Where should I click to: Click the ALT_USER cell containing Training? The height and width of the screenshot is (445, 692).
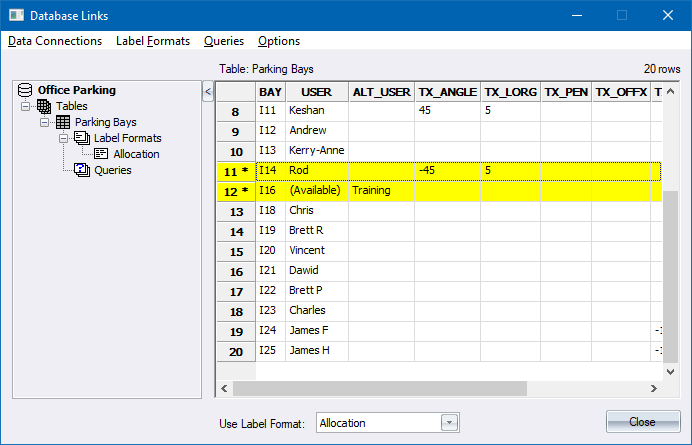click(380, 190)
